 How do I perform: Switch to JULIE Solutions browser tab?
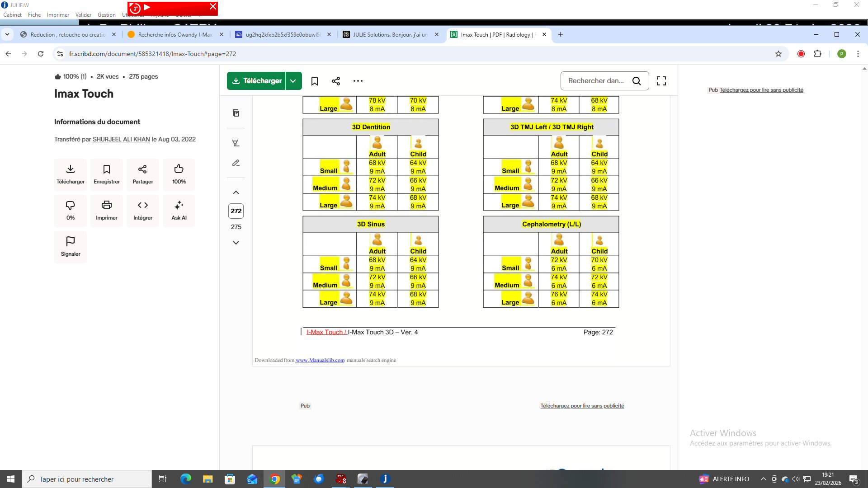point(390,35)
